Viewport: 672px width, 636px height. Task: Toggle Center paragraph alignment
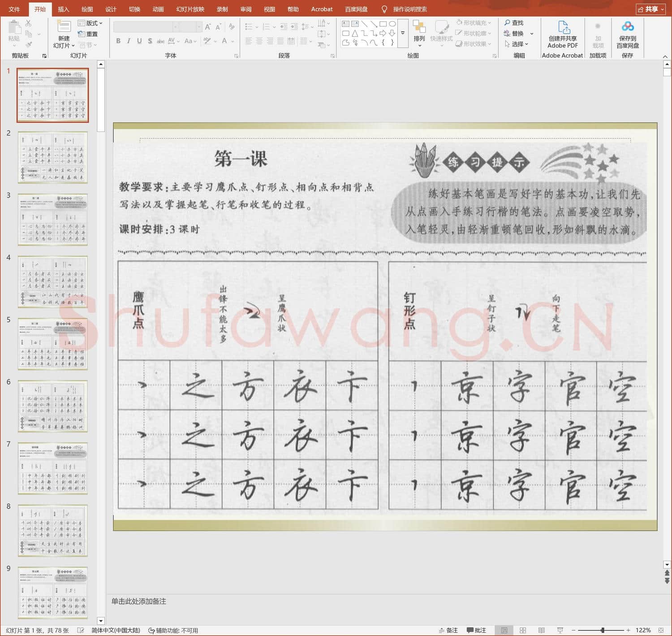(x=259, y=41)
